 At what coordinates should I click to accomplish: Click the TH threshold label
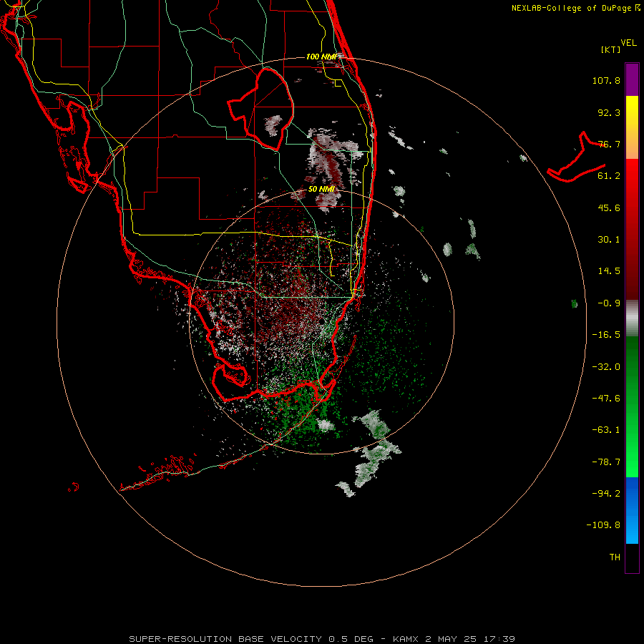click(x=615, y=557)
